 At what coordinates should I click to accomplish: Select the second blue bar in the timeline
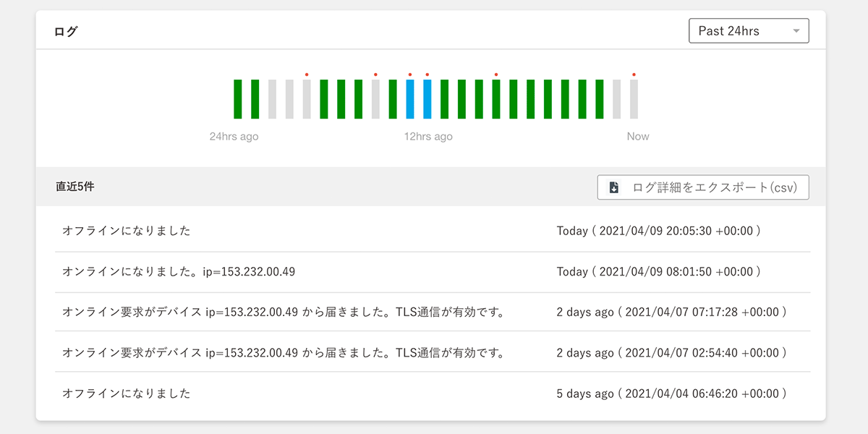tap(427, 99)
